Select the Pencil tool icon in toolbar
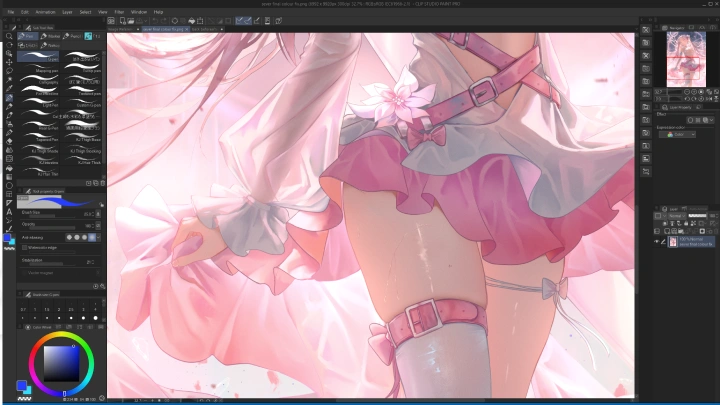The image size is (720, 405). pos(9,107)
